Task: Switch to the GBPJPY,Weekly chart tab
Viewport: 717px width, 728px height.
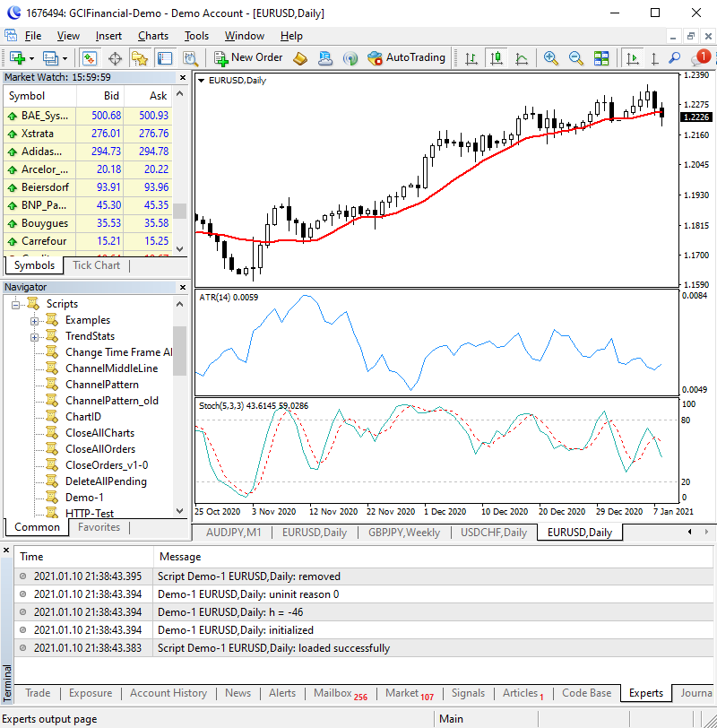Action: (x=403, y=533)
